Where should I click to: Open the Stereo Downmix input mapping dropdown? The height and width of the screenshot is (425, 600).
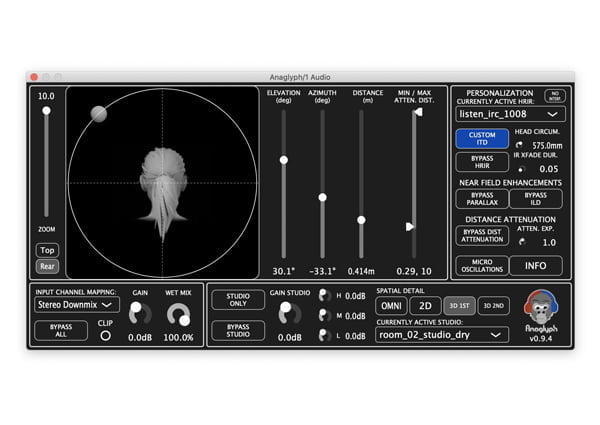77,305
